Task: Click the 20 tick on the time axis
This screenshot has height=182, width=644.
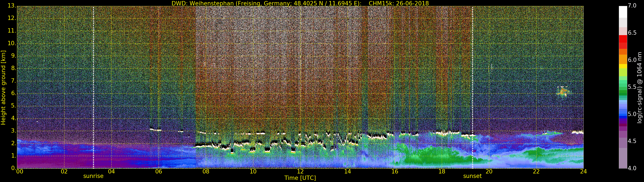Action: [x=489, y=172]
